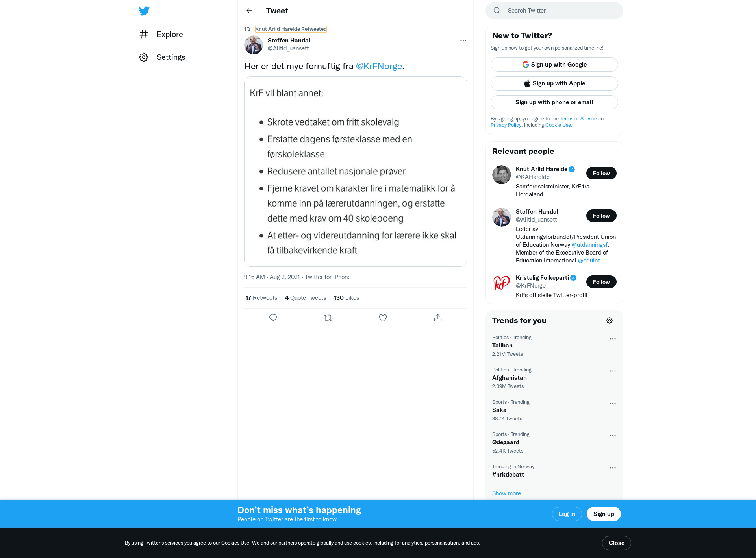This screenshot has height=558, width=756.
Task: Expand trends with Show more
Action: point(506,493)
